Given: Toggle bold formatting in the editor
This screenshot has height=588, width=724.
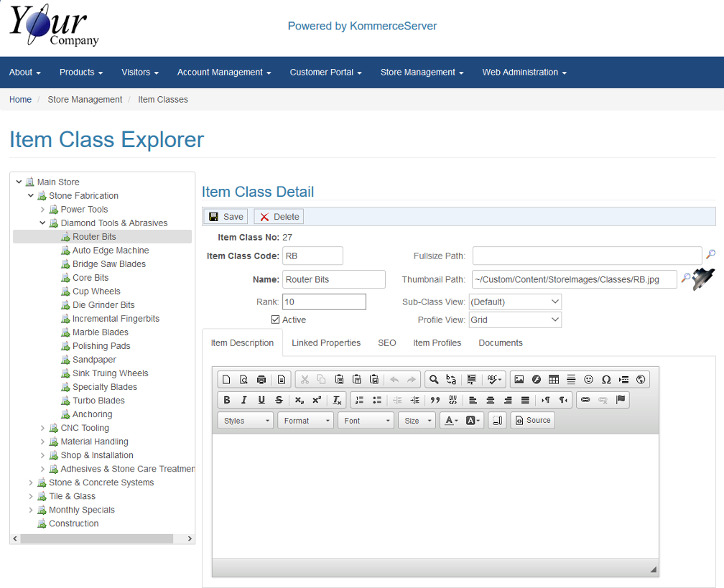Looking at the screenshot, I should [227, 400].
